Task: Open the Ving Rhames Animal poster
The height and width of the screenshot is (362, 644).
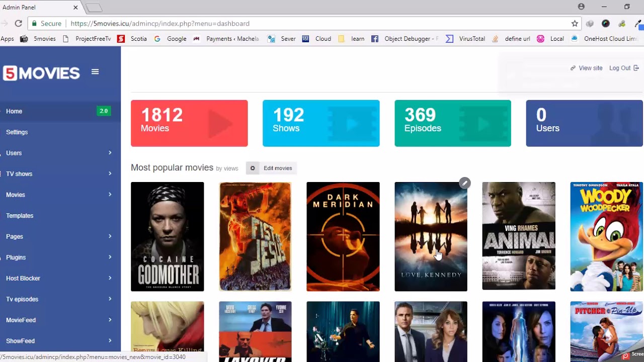Action: (x=519, y=236)
